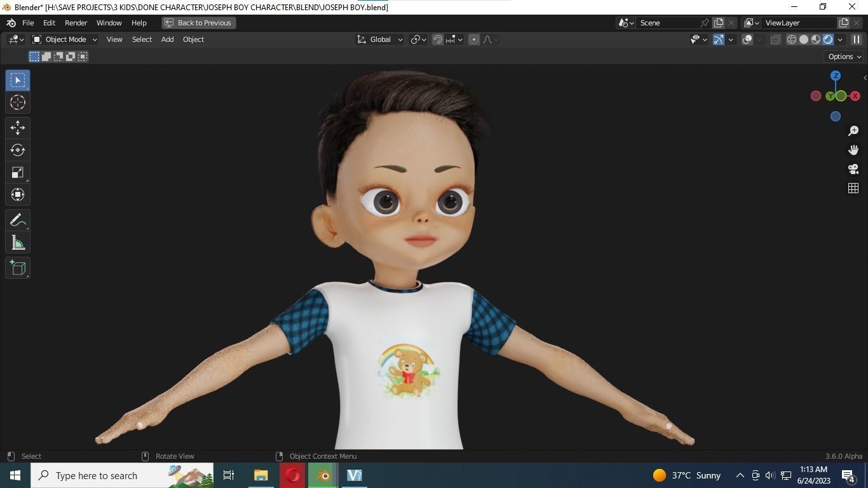Pause viewport render updates
This screenshot has width=868, height=488.
tap(856, 39)
